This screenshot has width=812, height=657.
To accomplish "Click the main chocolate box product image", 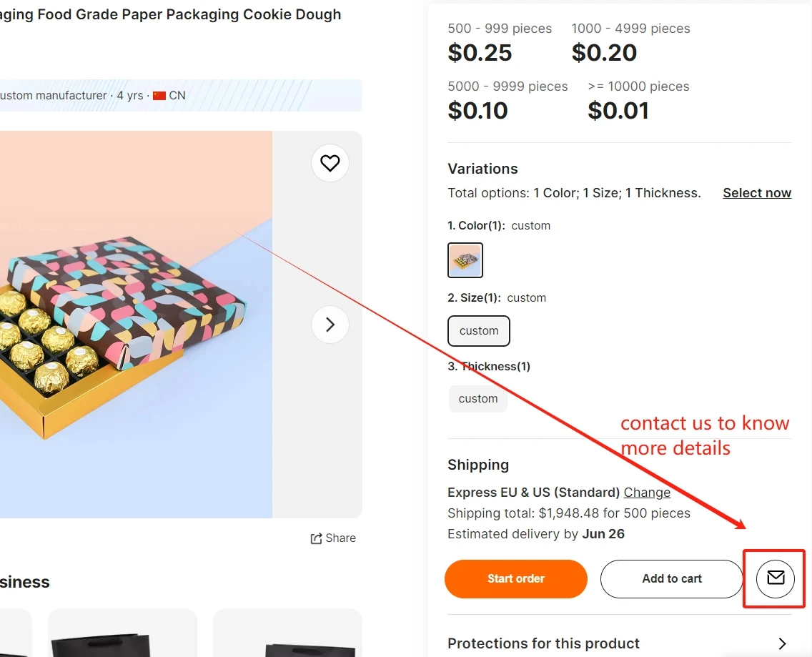I will [x=136, y=325].
